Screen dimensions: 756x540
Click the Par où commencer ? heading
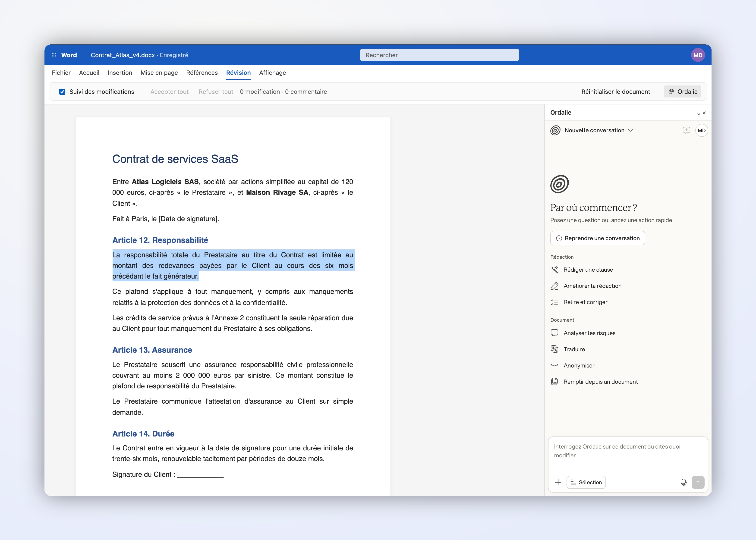pyautogui.click(x=594, y=208)
